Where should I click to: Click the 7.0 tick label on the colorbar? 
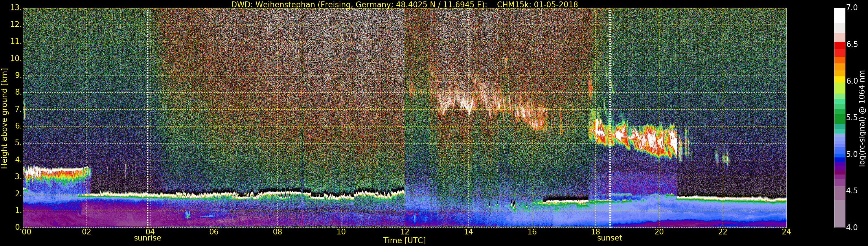[852, 8]
